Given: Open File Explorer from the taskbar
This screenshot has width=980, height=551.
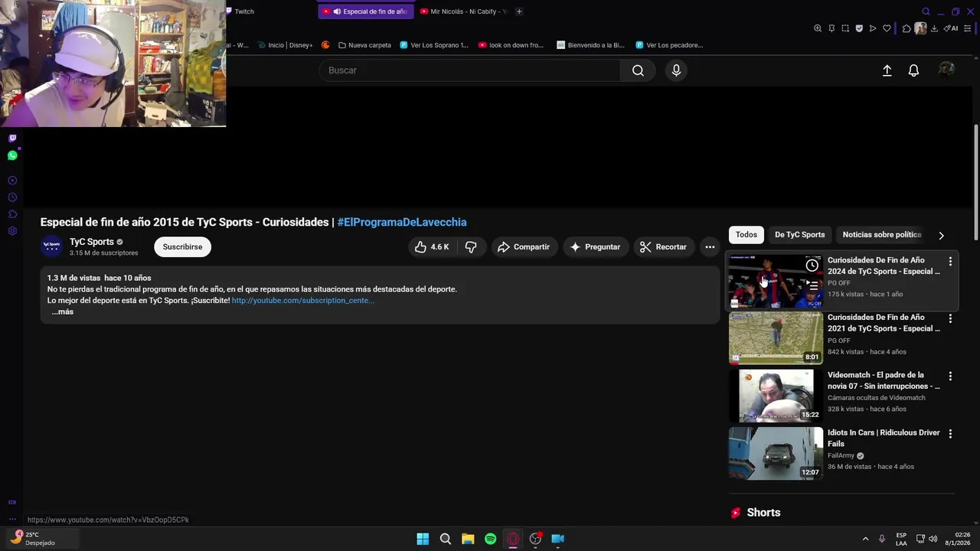Looking at the screenshot, I should click(468, 539).
